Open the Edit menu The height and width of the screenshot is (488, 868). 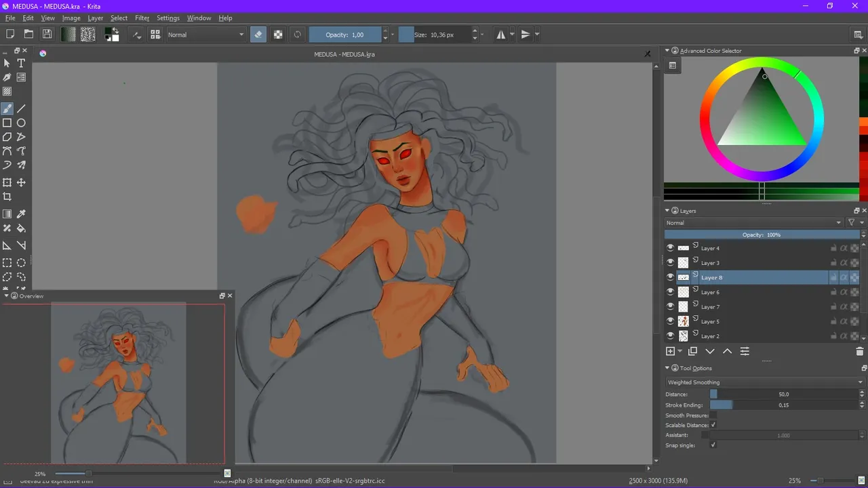point(28,18)
